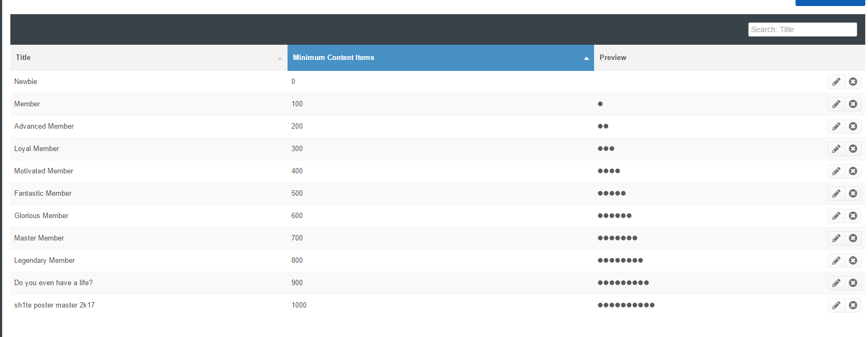Delete the Member rank row (100 items)
This screenshot has height=337, width=868.
coord(853,104)
